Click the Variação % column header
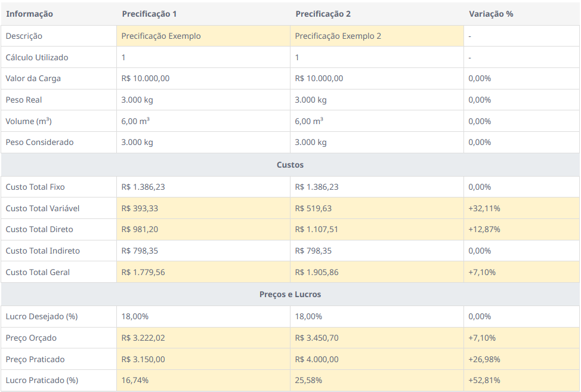Screen dimensions: 581x392 coord(521,14)
